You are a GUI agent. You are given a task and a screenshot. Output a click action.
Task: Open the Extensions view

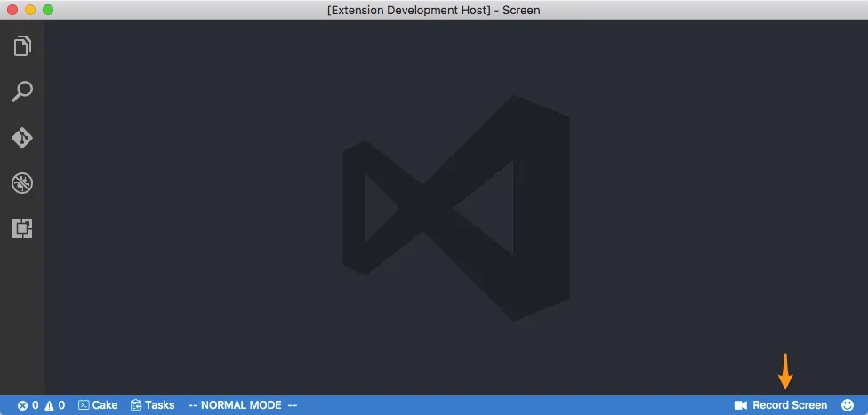pyautogui.click(x=22, y=228)
